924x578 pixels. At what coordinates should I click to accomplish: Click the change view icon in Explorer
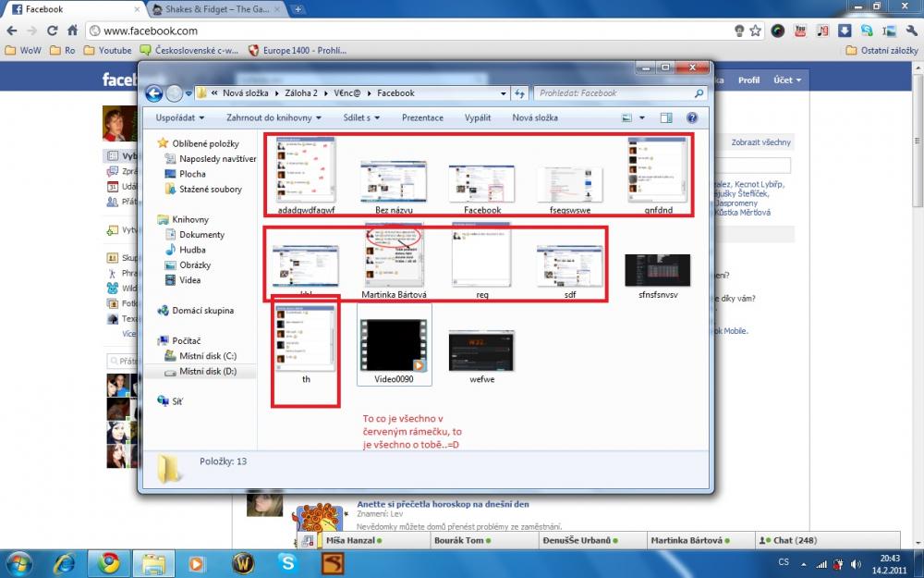(626, 118)
